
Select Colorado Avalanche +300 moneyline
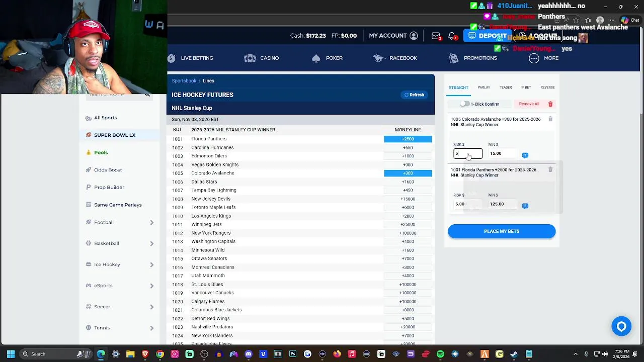[x=408, y=173]
